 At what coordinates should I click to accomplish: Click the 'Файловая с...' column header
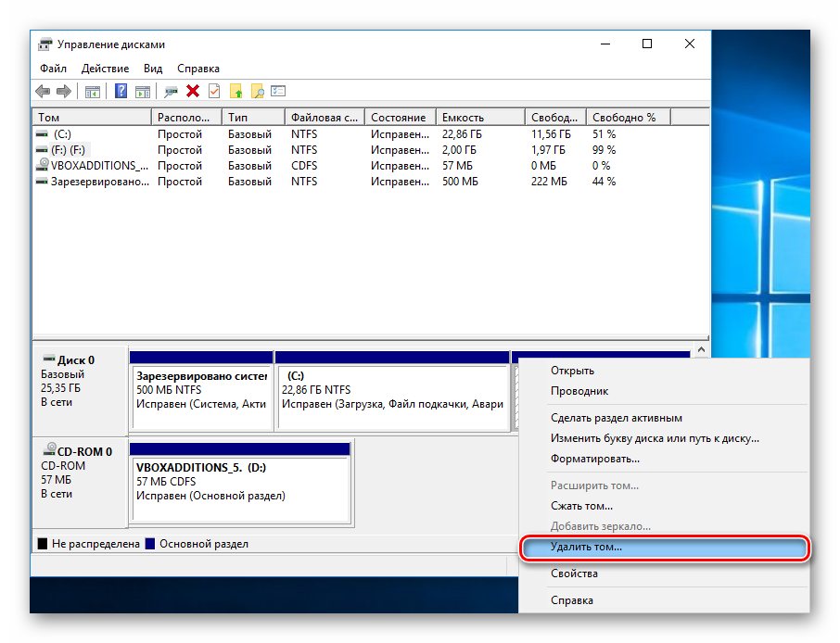click(324, 118)
